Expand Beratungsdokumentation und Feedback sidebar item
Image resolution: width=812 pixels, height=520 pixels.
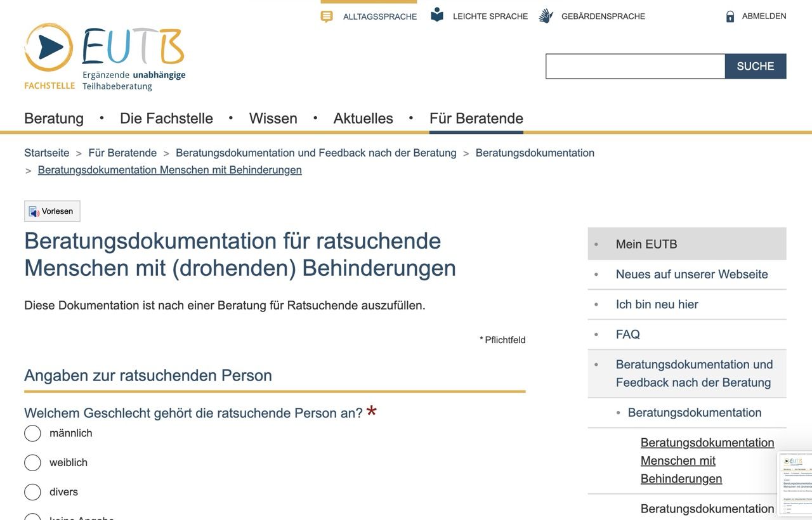point(693,374)
